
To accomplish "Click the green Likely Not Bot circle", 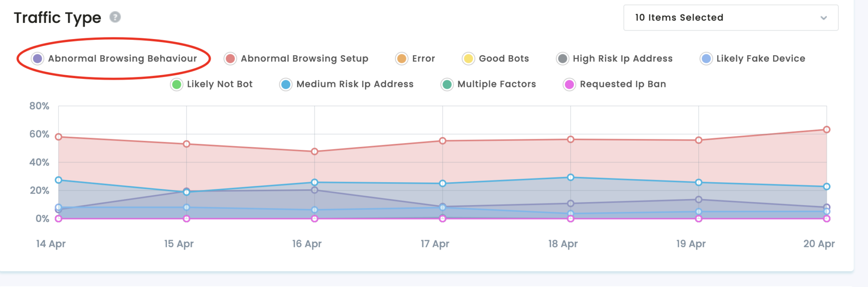I will [x=176, y=84].
